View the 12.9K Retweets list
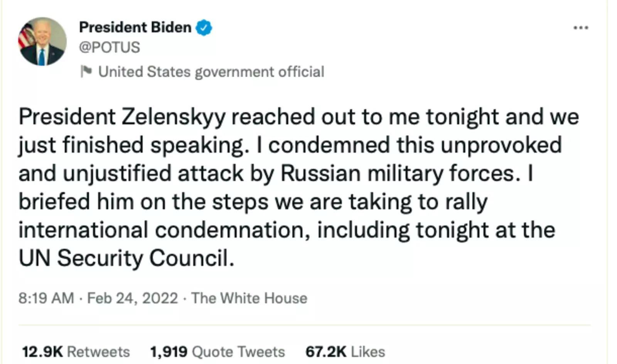The image size is (617, 364). click(x=76, y=352)
